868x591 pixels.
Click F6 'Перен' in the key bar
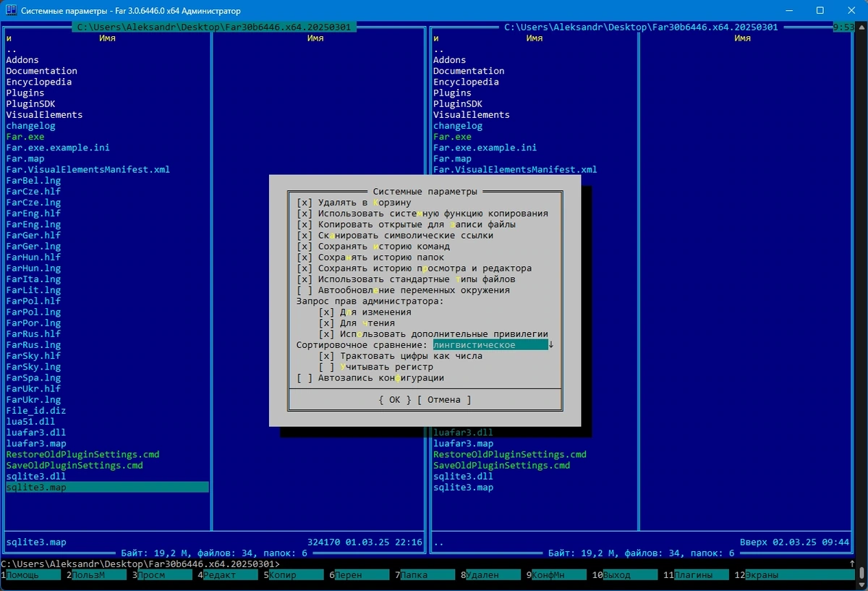pyautogui.click(x=359, y=575)
